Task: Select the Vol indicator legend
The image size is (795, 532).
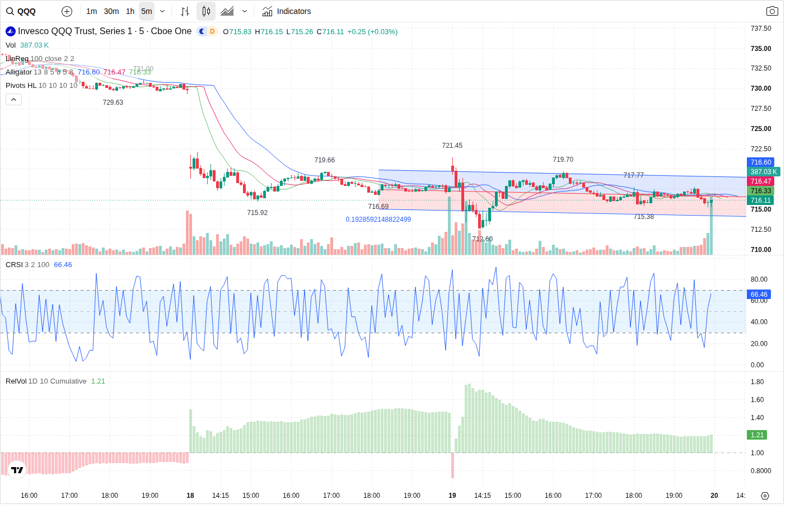Action: coord(11,45)
